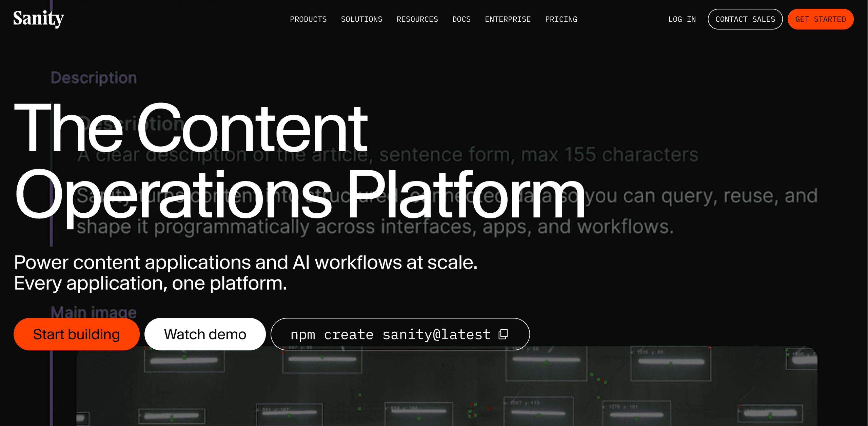Open the Enterprise nav item
The height and width of the screenshot is (426, 868).
508,19
